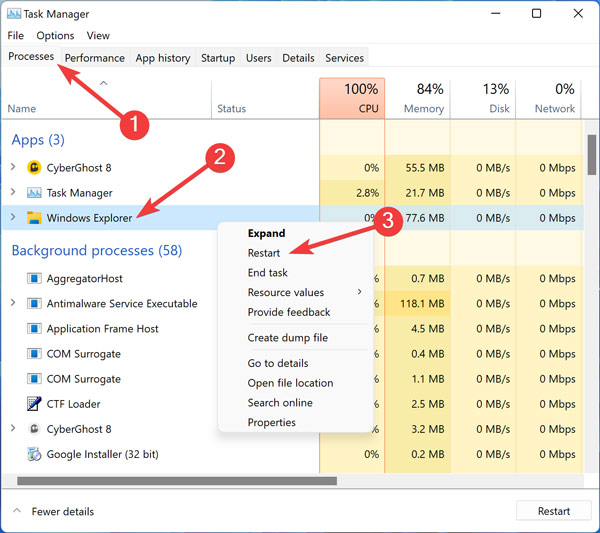Screen dimensions: 600x533
Task: Select the CTF Loader process row
Action: [x=292, y=404]
